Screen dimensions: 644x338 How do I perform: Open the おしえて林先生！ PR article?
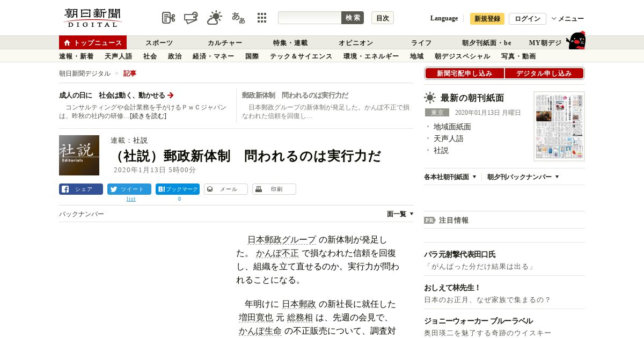click(x=452, y=288)
